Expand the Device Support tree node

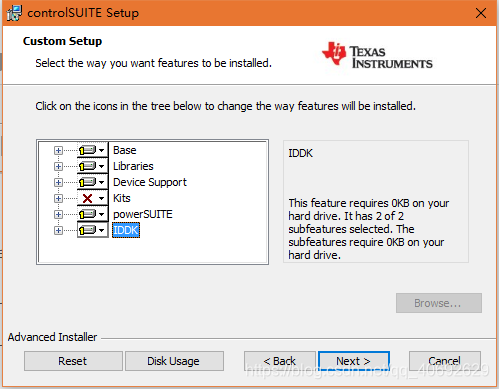point(58,182)
